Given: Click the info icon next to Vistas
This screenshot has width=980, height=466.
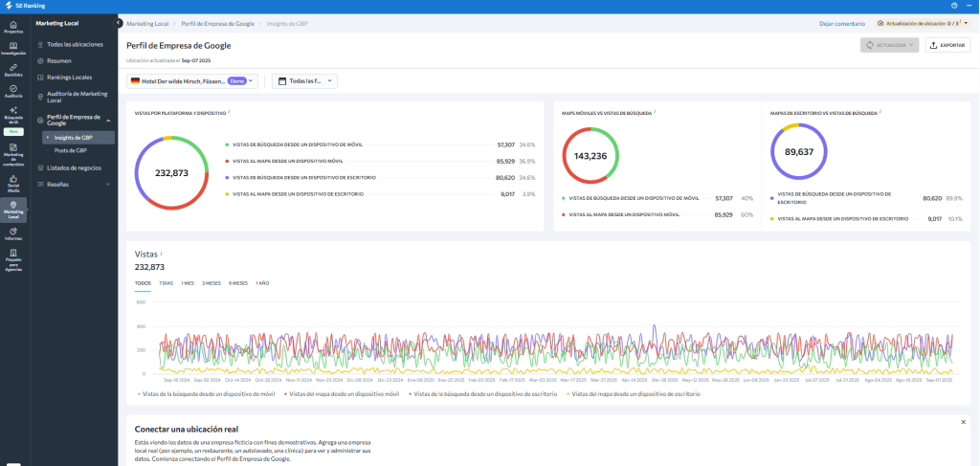Looking at the screenshot, I should (x=161, y=254).
